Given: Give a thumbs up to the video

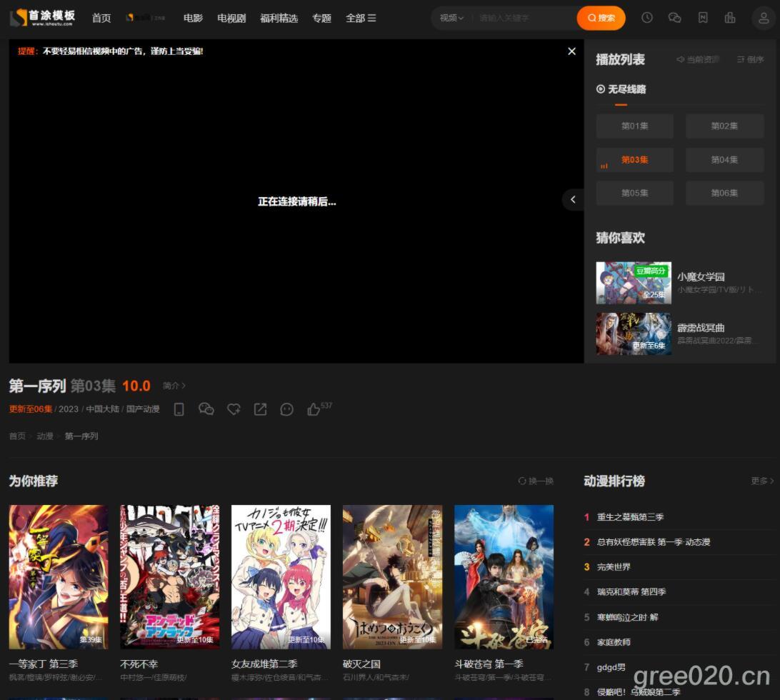Looking at the screenshot, I should pyautogui.click(x=314, y=409).
